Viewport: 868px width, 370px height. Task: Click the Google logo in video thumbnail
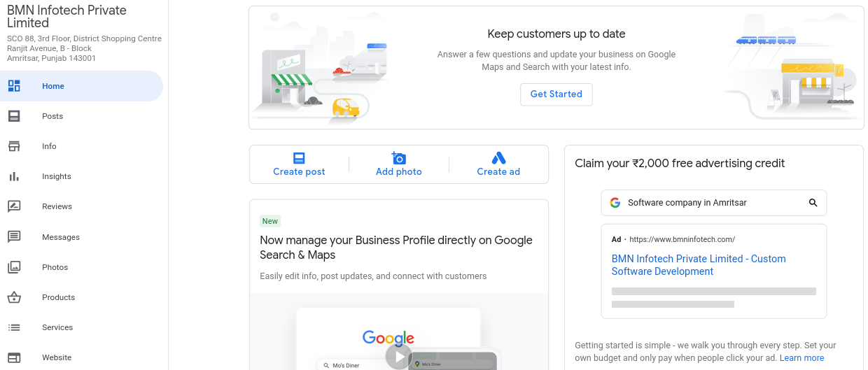[x=388, y=338]
